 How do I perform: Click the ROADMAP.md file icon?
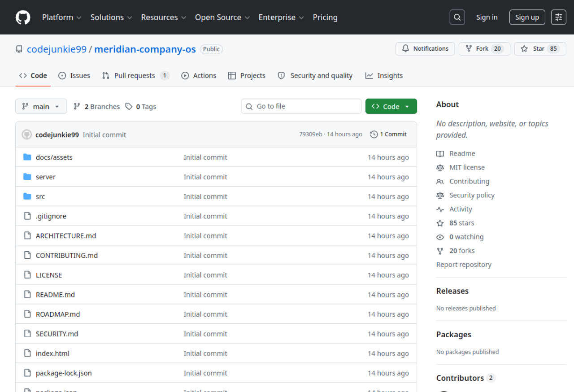pos(27,314)
